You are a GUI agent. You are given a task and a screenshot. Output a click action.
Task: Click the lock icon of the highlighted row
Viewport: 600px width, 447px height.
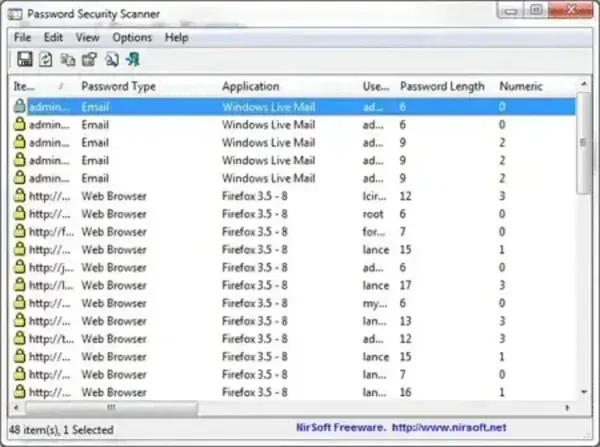[20, 106]
